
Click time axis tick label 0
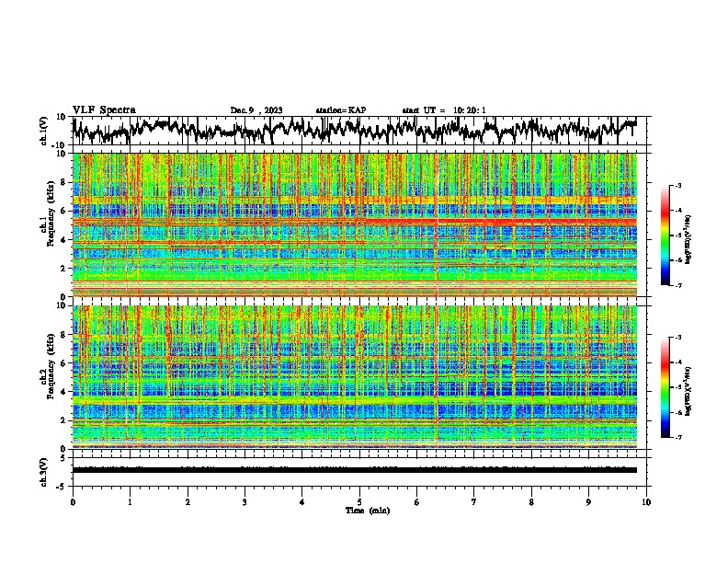click(x=73, y=502)
